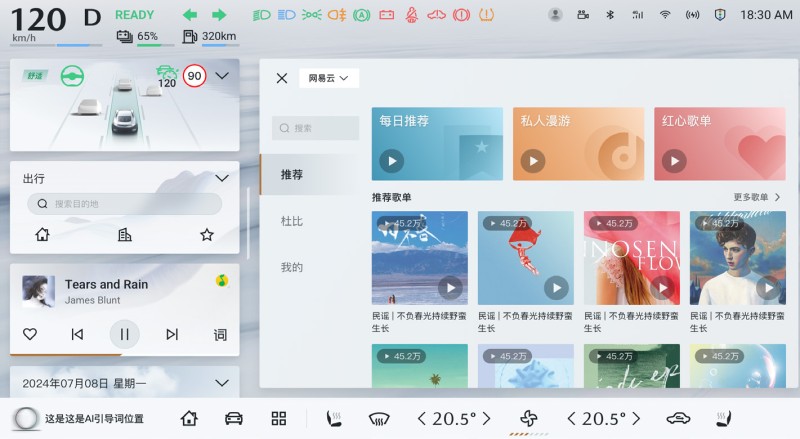Open 更多歌单 link
800x439 pixels.
coord(757,197)
